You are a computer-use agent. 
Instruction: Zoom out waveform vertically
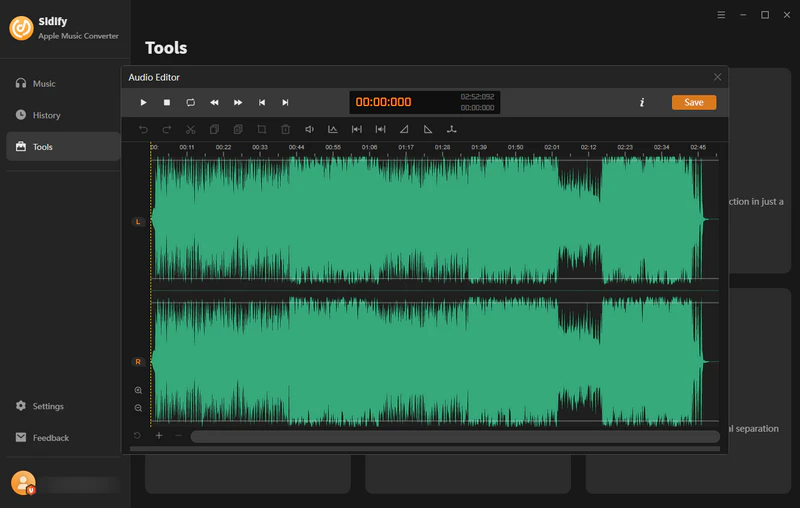point(138,408)
